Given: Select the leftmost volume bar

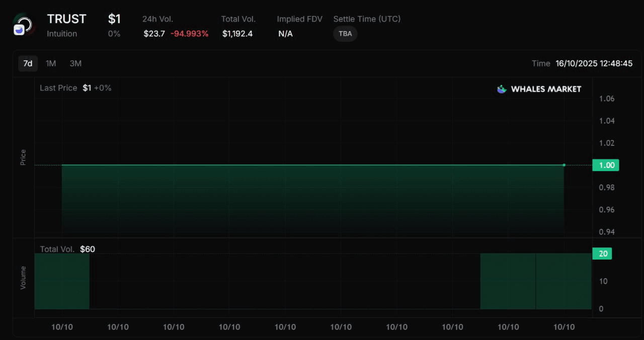Looking at the screenshot, I should click(62, 281).
